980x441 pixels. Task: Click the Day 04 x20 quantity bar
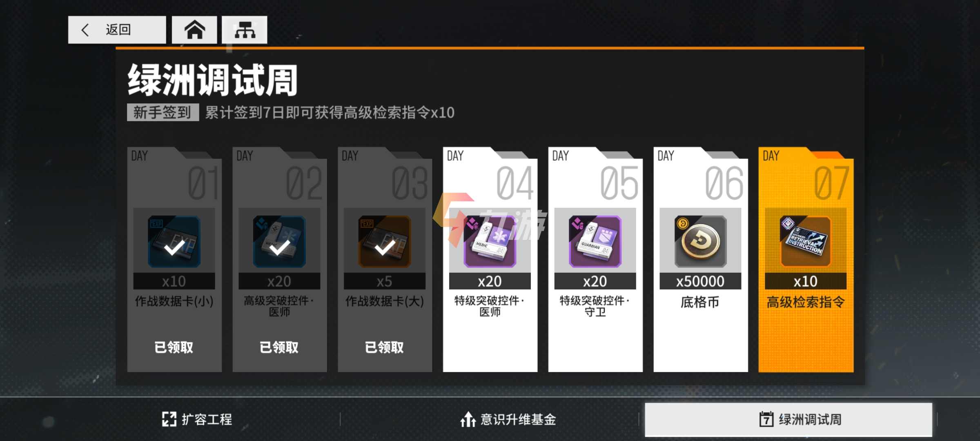click(x=490, y=281)
